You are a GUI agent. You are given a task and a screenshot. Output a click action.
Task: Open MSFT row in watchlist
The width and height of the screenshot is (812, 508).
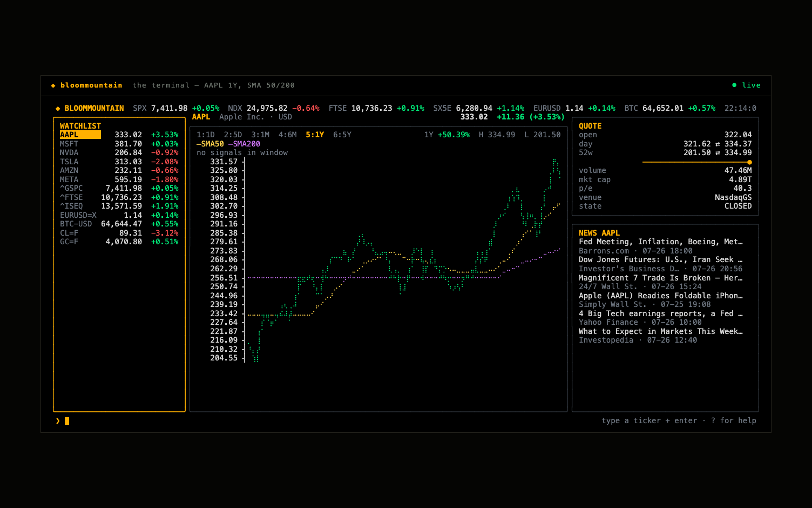(119, 144)
